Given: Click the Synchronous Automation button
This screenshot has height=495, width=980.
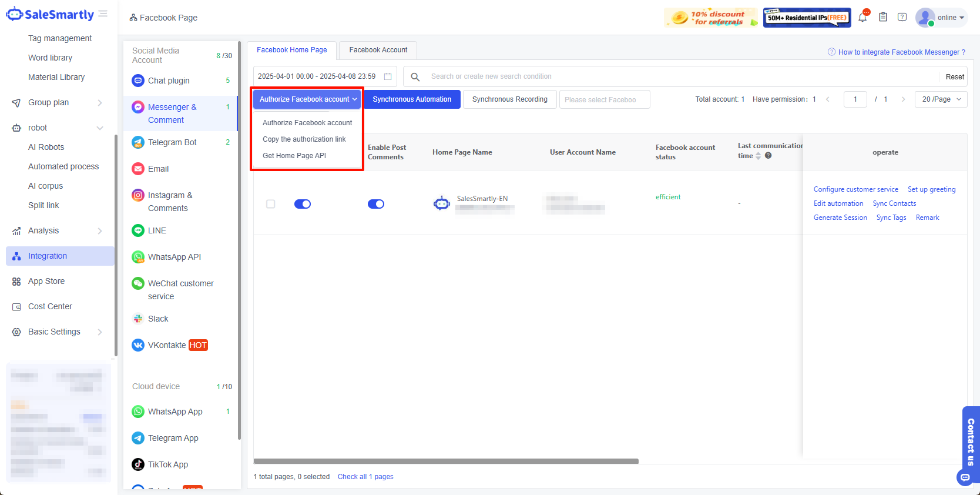Looking at the screenshot, I should point(412,99).
